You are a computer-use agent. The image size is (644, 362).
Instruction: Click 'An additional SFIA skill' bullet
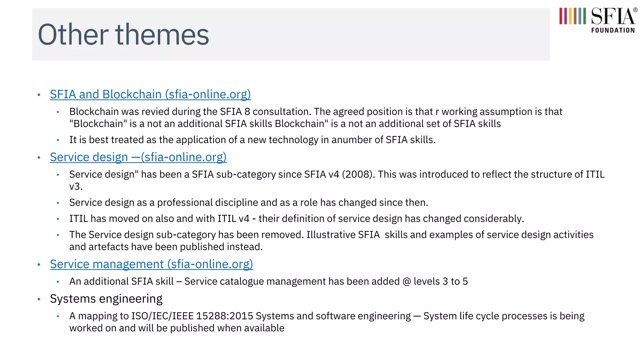[x=269, y=282]
